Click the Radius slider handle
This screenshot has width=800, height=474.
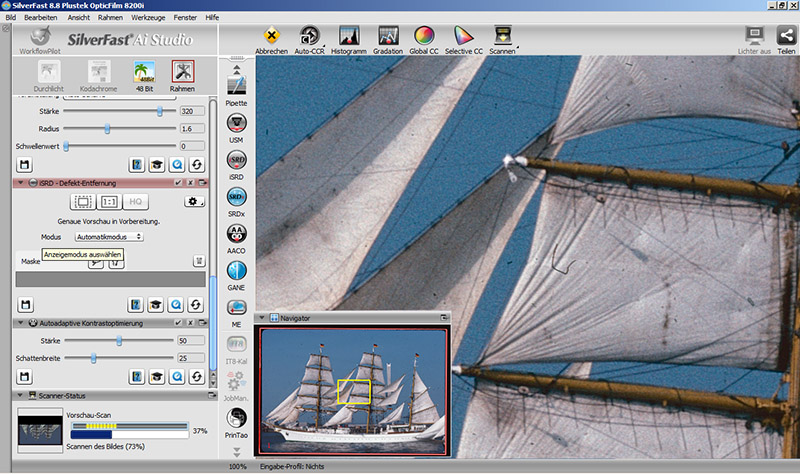click(x=107, y=129)
